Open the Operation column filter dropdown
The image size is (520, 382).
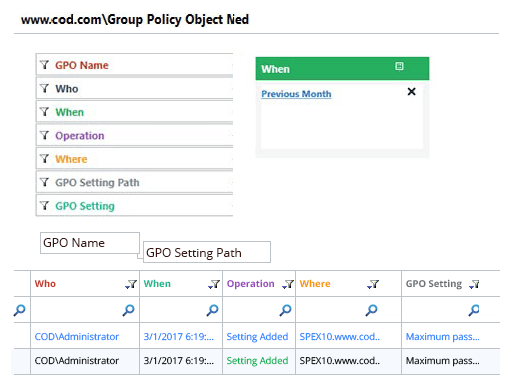(x=288, y=284)
